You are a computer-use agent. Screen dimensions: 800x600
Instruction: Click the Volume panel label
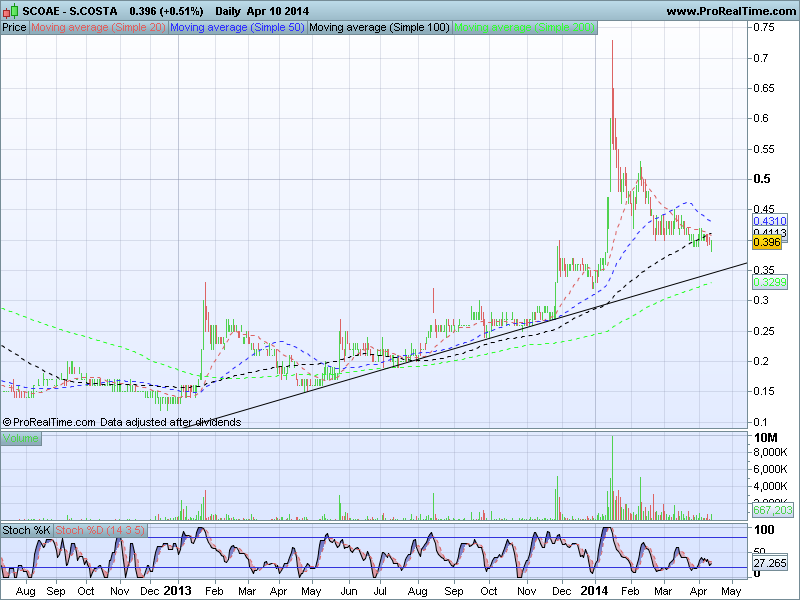pyautogui.click(x=20, y=438)
